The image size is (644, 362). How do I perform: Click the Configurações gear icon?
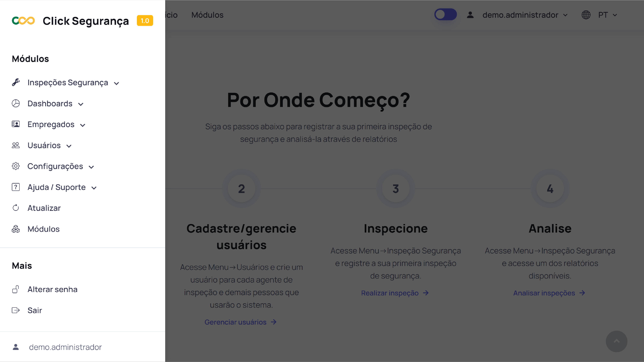click(x=16, y=166)
